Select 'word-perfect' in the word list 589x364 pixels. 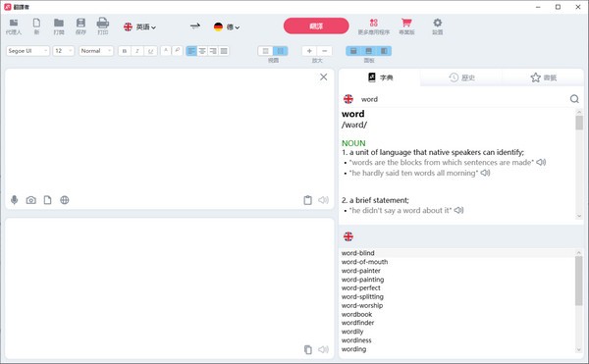click(361, 287)
